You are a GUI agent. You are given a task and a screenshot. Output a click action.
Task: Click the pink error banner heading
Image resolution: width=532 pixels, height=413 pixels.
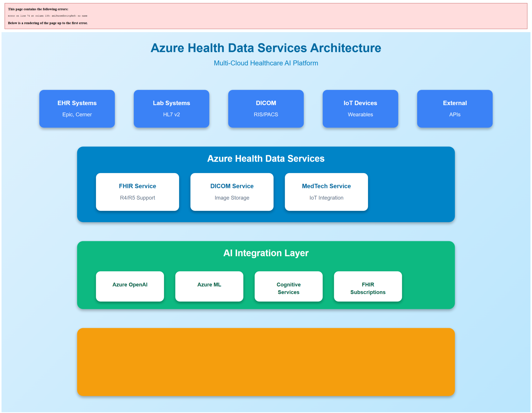click(38, 9)
